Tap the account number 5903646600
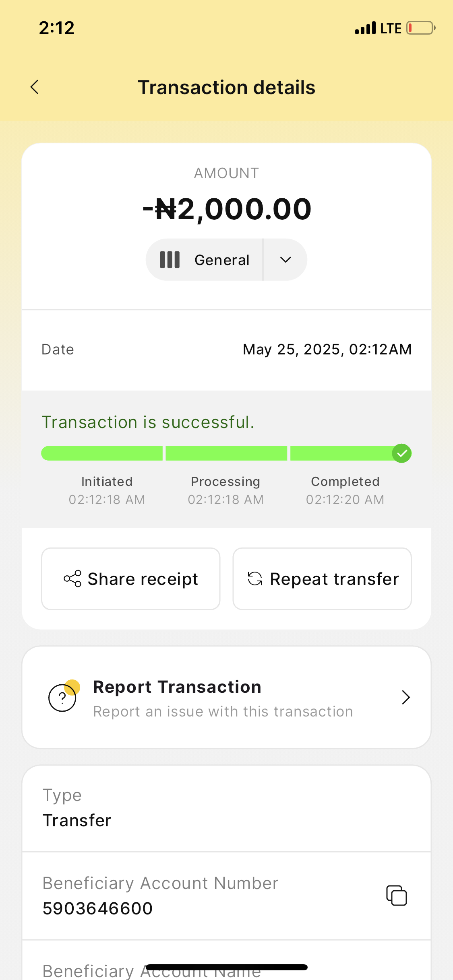The height and width of the screenshot is (980, 453). (98, 908)
